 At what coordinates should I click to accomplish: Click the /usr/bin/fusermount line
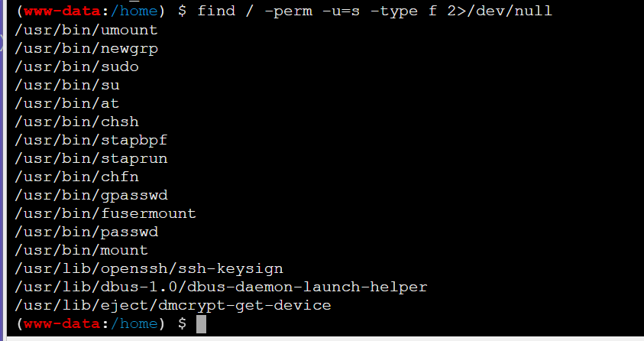tap(105, 213)
